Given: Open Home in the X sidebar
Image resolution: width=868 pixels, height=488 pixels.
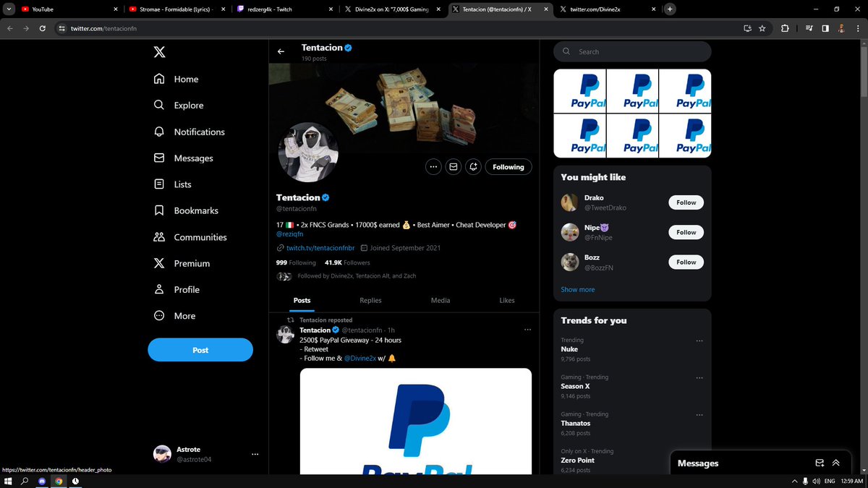Looking at the screenshot, I should 176,79.
